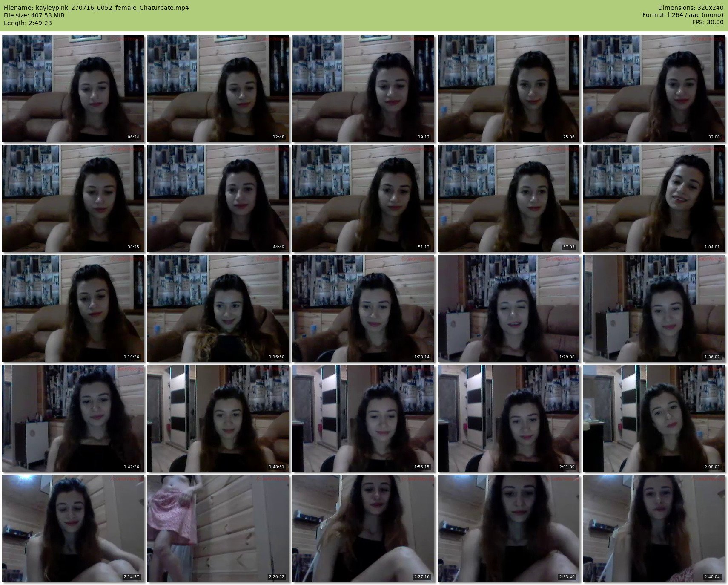Click the 57:37 thumbnail
This screenshot has width=728, height=585.
pyautogui.click(x=509, y=199)
